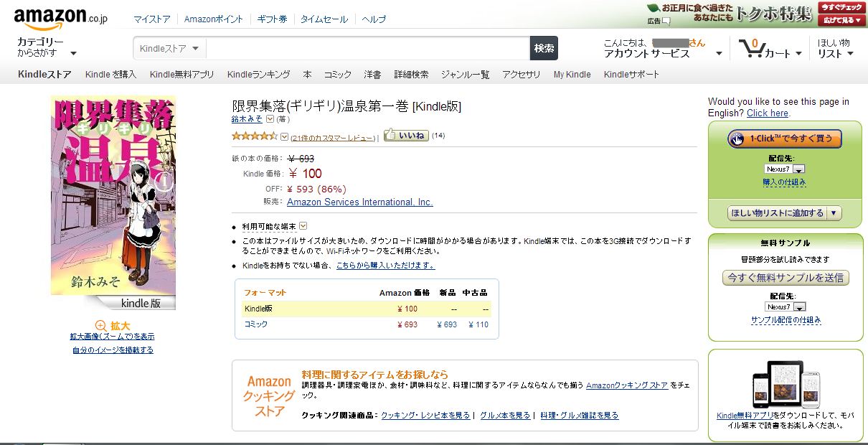Open the 1-Click 配信先 Nexus7 dropdown
This screenshot has height=445, width=868.
point(785,169)
